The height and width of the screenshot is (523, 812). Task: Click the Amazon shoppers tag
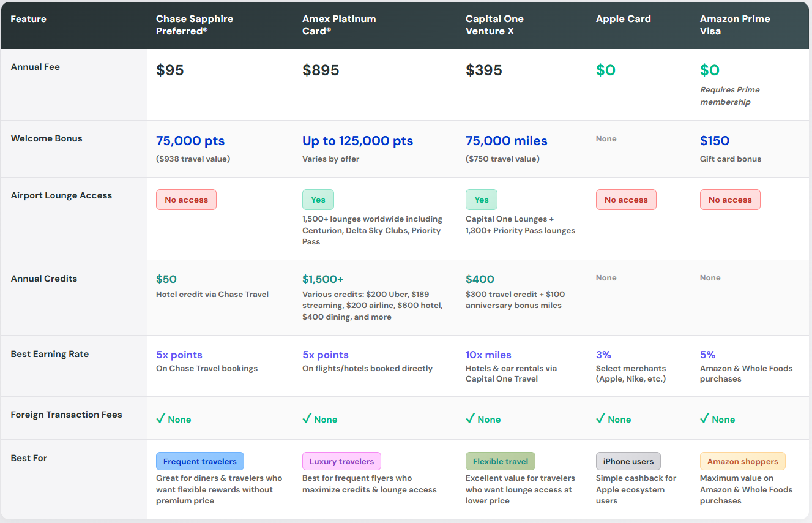(x=743, y=461)
